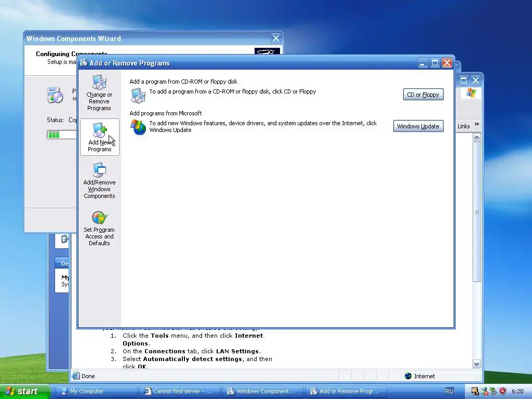Image resolution: width=532 pixels, height=399 pixels.
Task: Click the CD icon in Windows Components Wizard
Action: (55, 95)
